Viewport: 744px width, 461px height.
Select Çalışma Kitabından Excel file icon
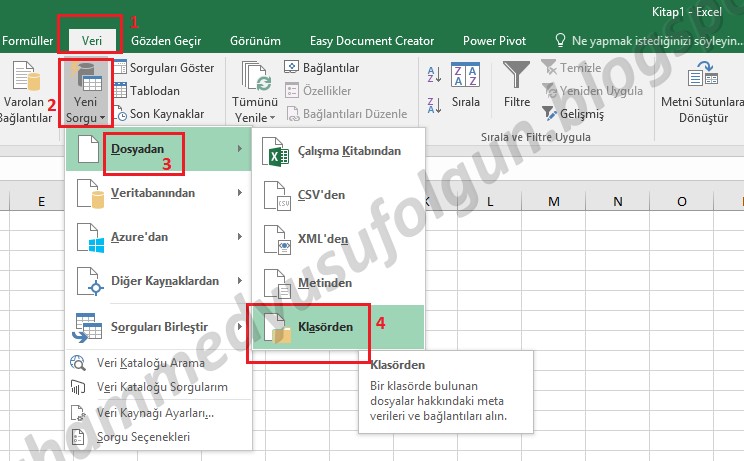(x=275, y=151)
